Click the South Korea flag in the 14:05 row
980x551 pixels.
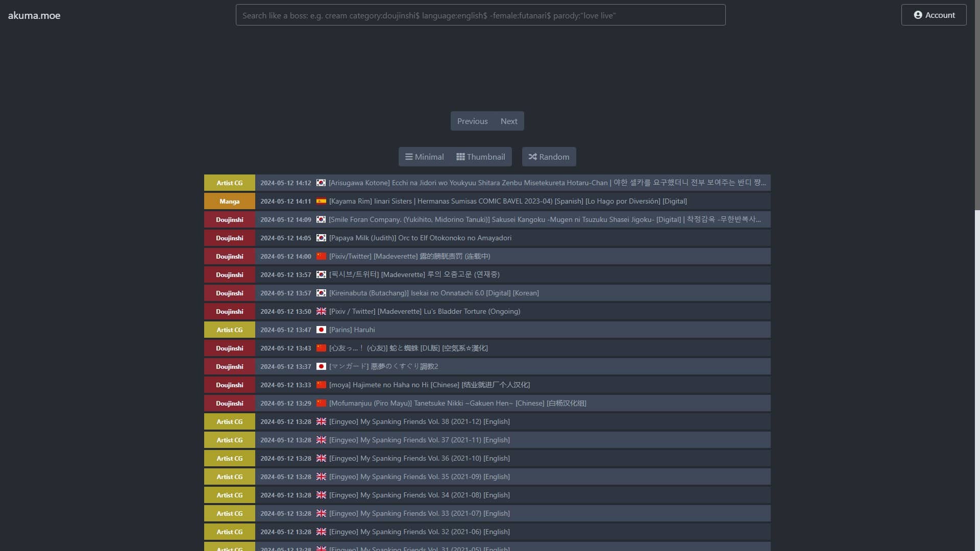coord(321,238)
